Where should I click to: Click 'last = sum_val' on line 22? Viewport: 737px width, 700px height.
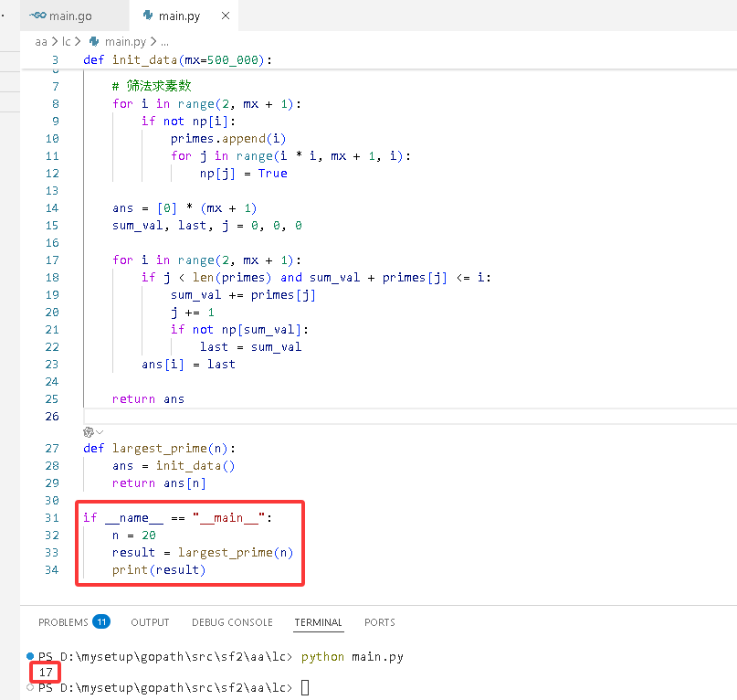point(250,347)
